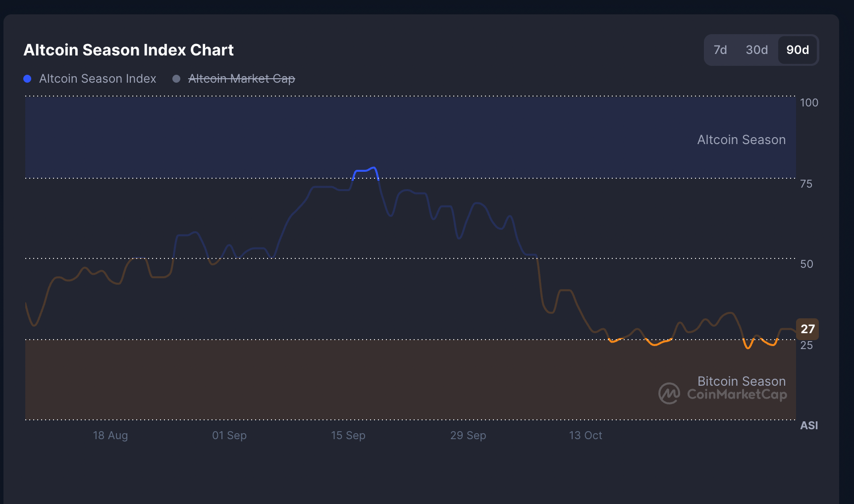
Task: Click the active 90d range tab
Action: coord(797,50)
